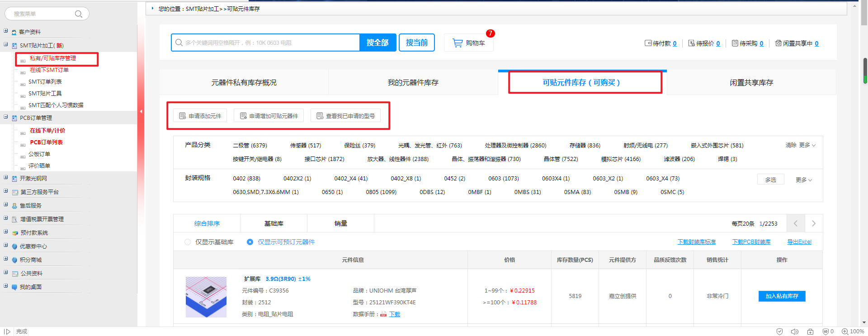Click the 闲置共享中 icon
Viewport: 868px width, 336px height.
[778, 43]
